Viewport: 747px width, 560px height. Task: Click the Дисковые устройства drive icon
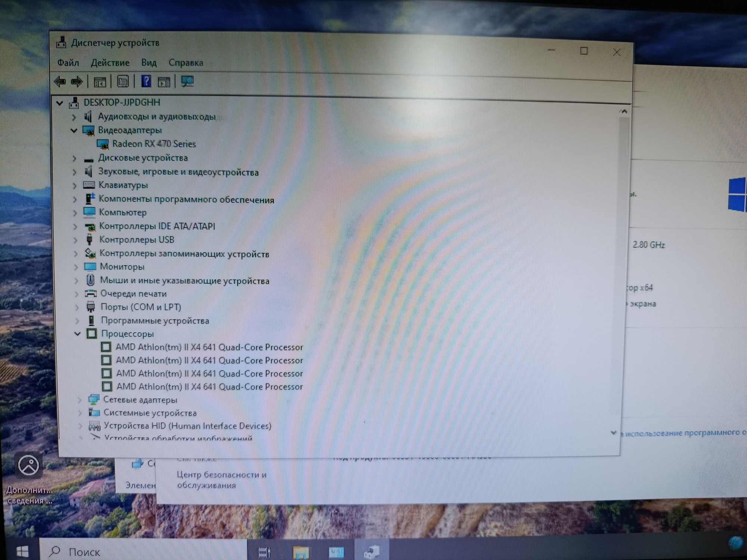coord(89,160)
